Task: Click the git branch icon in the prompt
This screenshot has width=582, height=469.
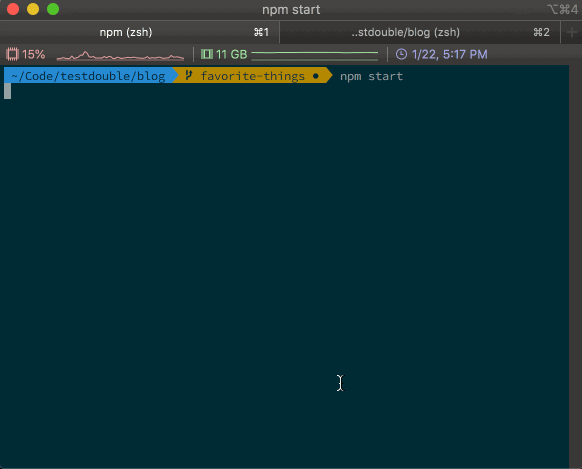Action: click(x=189, y=75)
